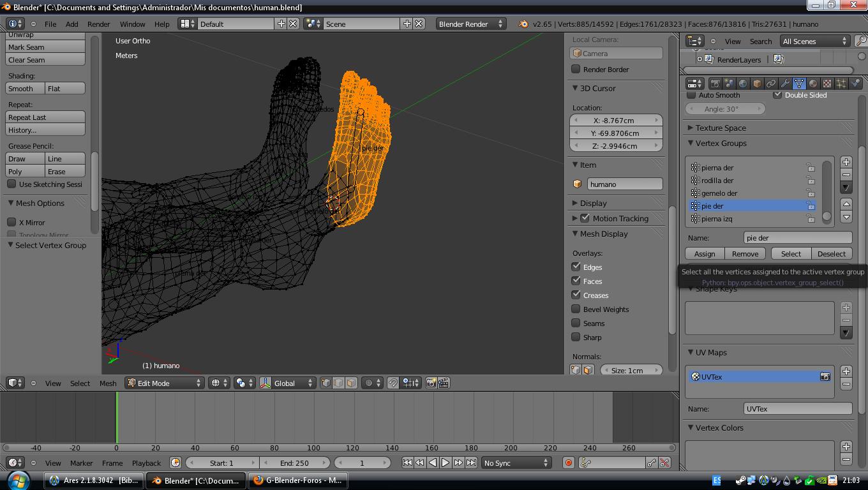Open the Modifiers wrench properties tab
Screen dimensions: 868x490
point(785,84)
